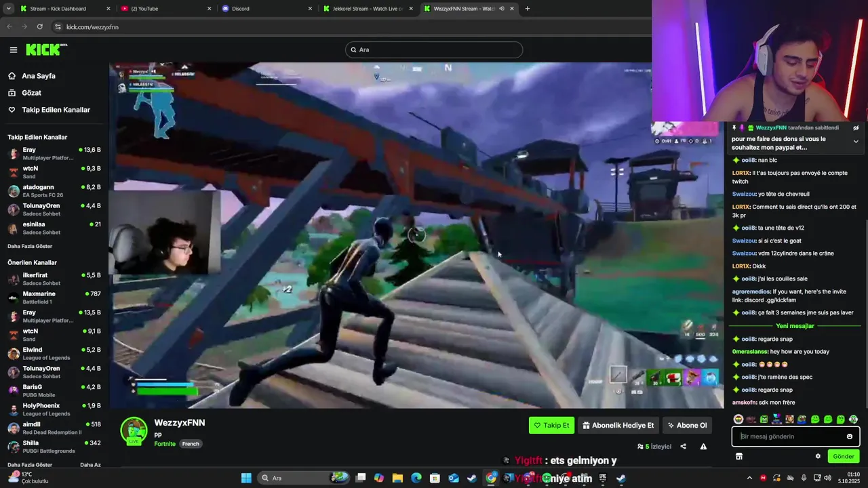Switch to the YouTube tab
Viewport: 868px width, 488px height.
coord(165,9)
